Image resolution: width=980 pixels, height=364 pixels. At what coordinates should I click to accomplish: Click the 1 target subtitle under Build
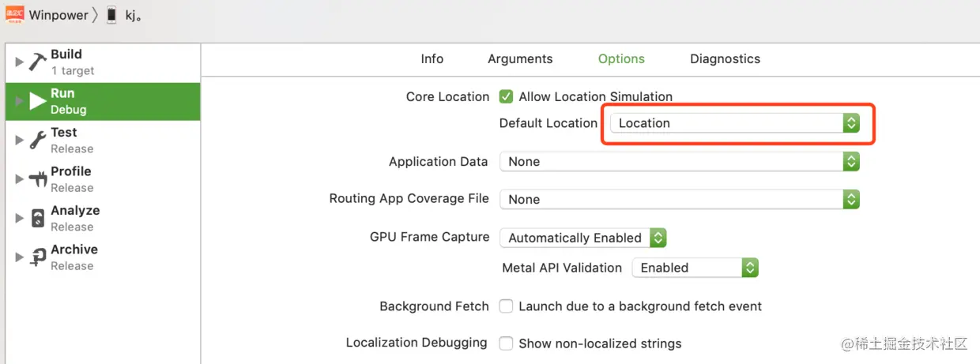click(x=73, y=70)
